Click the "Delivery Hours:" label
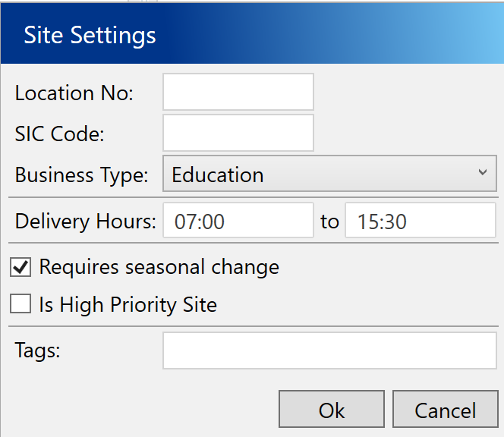This screenshot has width=504, height=437. click(85, 222)
